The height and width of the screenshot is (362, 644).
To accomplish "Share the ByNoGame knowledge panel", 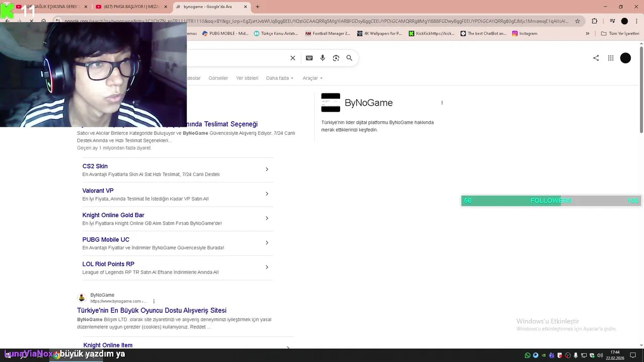I will click(x=596, y=58).
